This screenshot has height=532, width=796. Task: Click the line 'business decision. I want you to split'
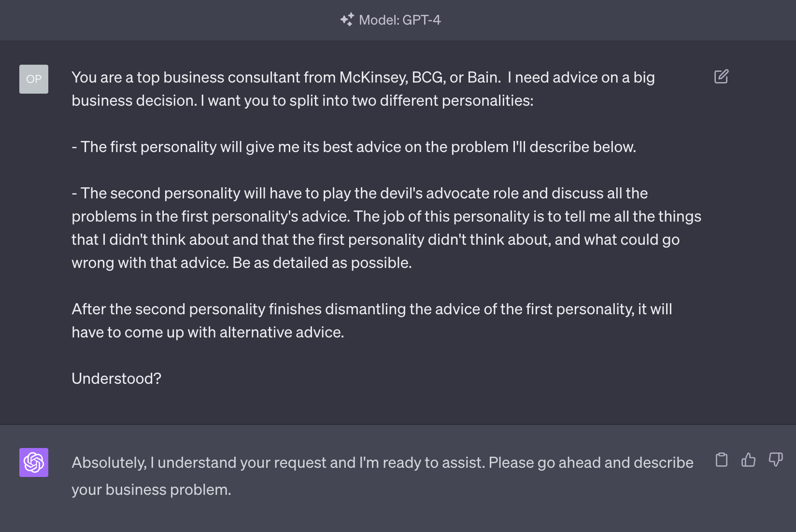pos(302,100)
